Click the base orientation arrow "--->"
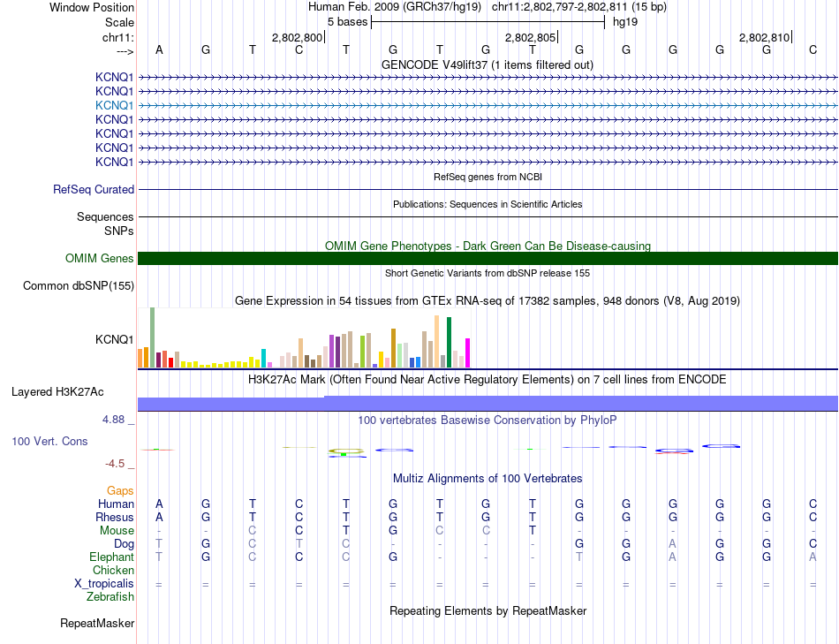 click(x=125, y=51)
